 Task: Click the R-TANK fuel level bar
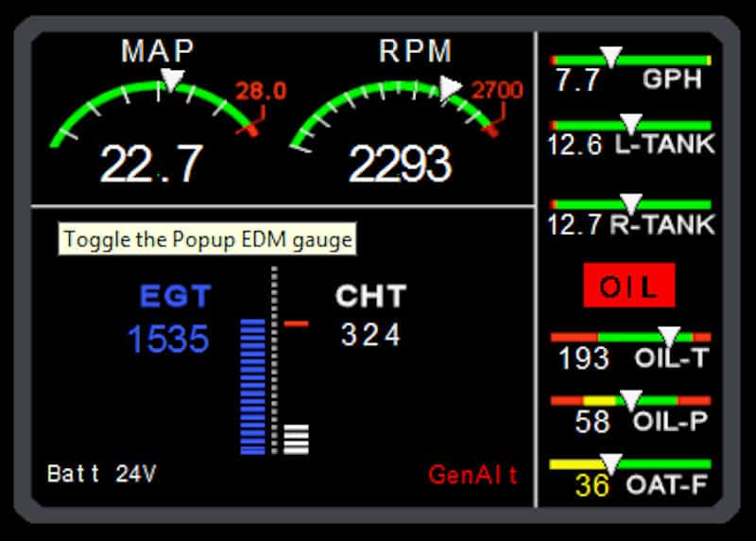click(630, 204)
